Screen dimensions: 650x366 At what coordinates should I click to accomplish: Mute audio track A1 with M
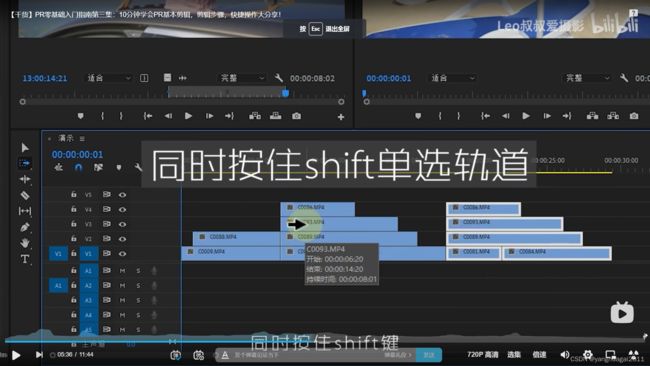click(x=122, y=271)
